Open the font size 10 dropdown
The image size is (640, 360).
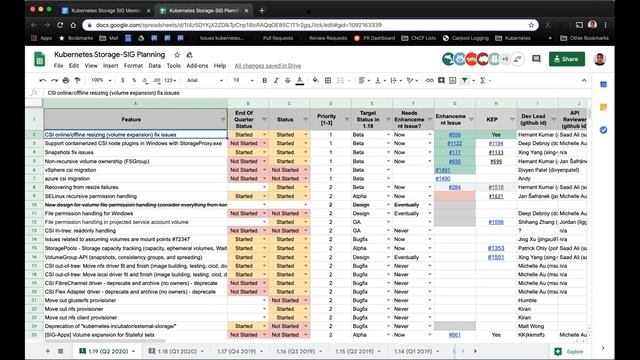[243, 80]
